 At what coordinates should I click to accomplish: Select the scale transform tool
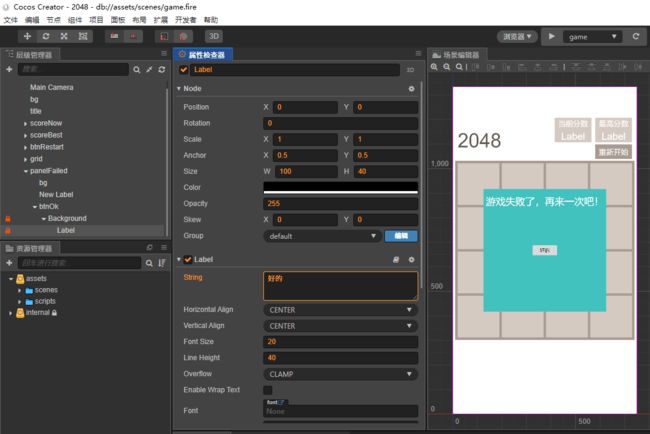click(64, 36)
